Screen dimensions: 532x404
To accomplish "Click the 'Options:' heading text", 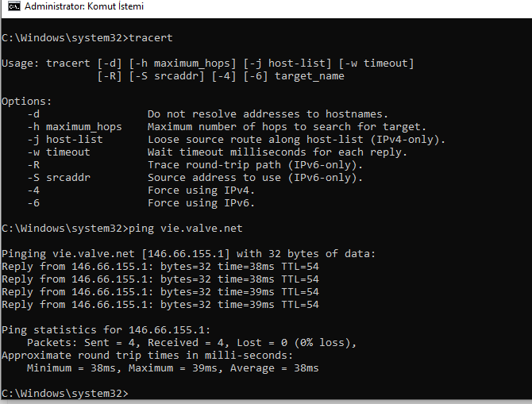I will coord(27,102).
